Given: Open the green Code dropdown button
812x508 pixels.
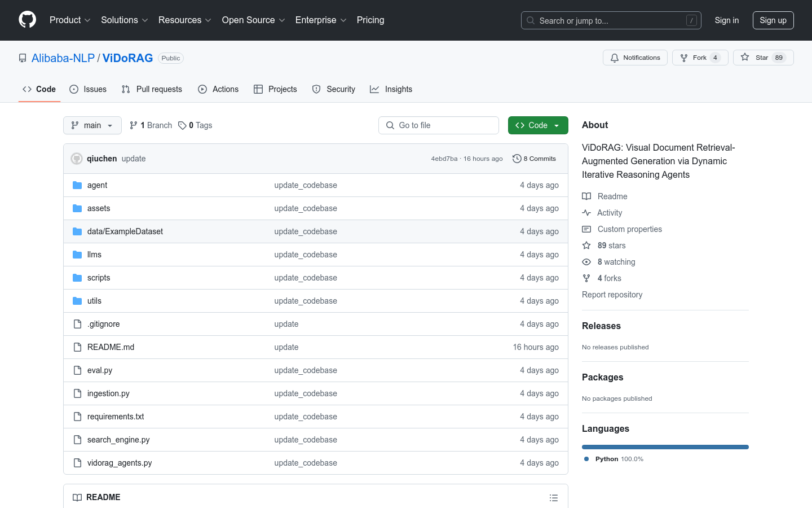Looking at the screenshot, I should [538, 125].
